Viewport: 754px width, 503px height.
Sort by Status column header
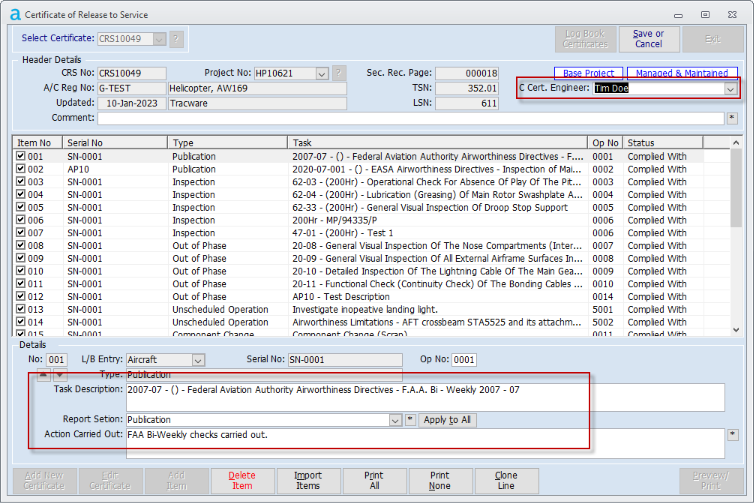[x=663, y=143]
